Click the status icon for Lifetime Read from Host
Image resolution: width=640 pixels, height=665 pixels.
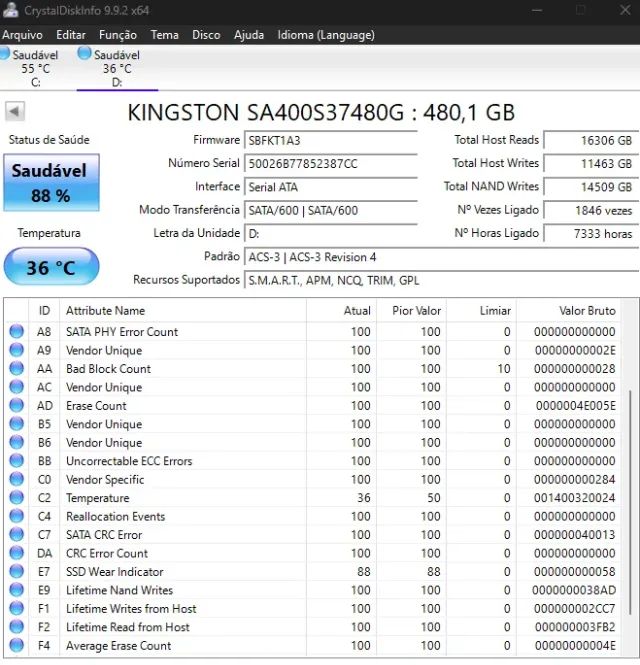pyautogui.click(x=17, y=627)
